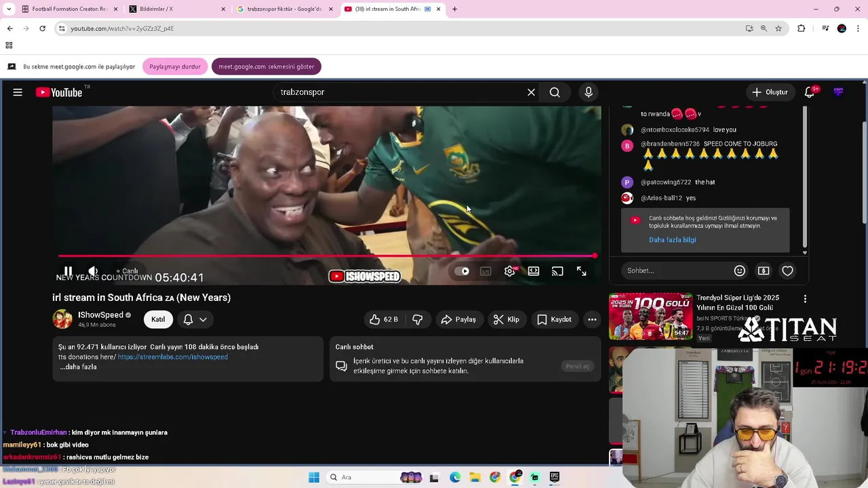Save the video with Kaydet
Screen dimensions: 868x488
(555, 319)
